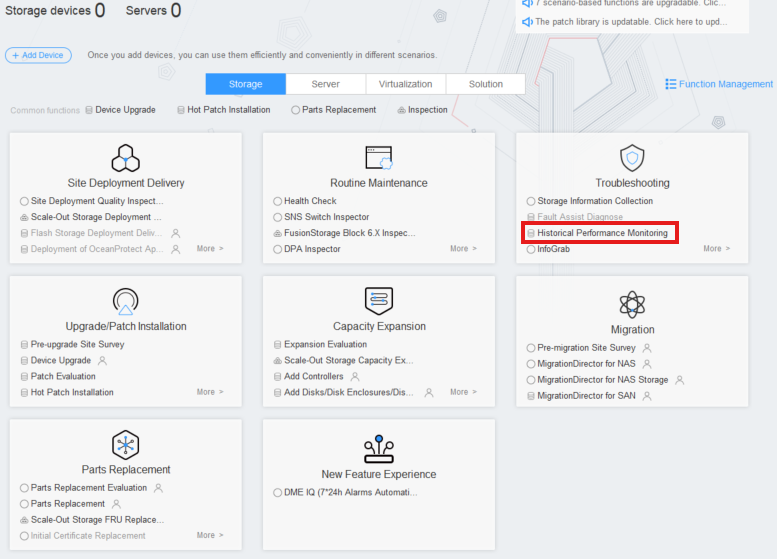Open Historical Performance Monitoring function
The height and width of the screenshot is (559, 777).
[x=602, y=232]
